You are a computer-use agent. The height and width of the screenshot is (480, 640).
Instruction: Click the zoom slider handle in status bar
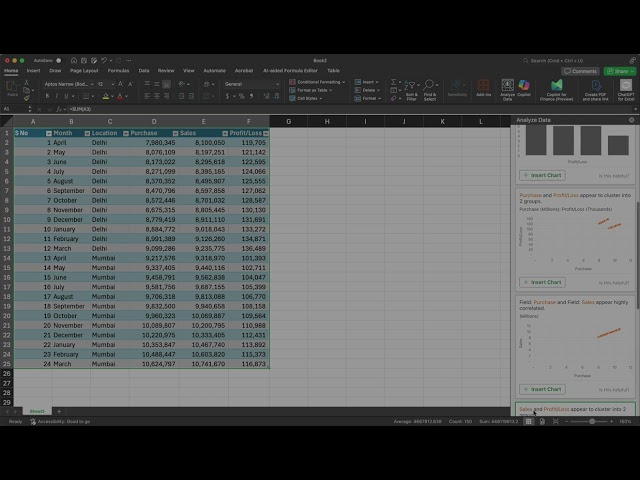(592, 421)
